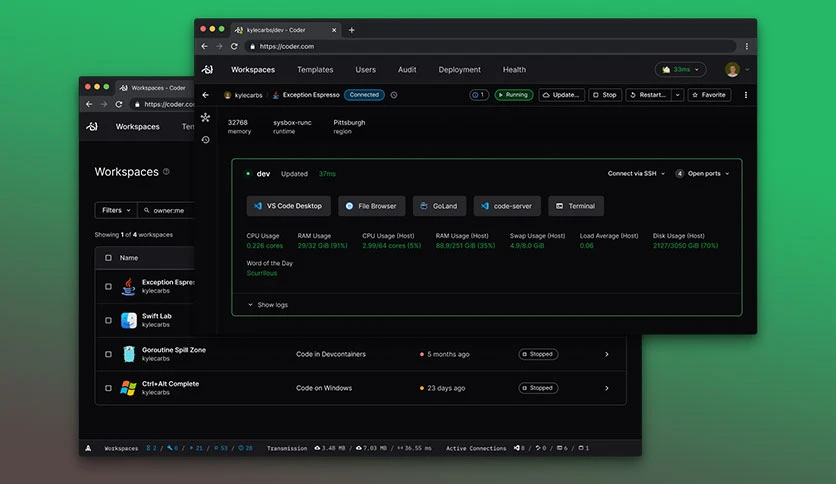The image size is (836, 484).
Task: Launch the GoLand app button
Action: 439,206
